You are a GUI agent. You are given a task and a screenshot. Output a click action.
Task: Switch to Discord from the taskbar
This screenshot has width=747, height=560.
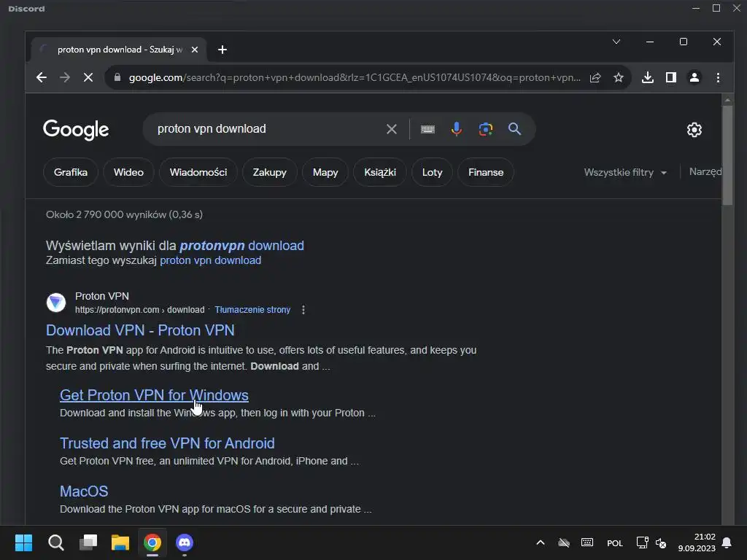pos(185,542)
